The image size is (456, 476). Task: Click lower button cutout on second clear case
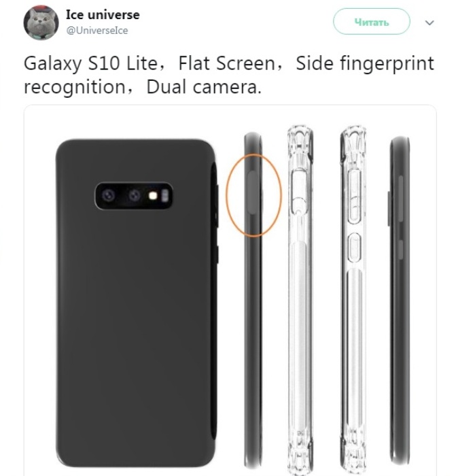tap(354, 248)
